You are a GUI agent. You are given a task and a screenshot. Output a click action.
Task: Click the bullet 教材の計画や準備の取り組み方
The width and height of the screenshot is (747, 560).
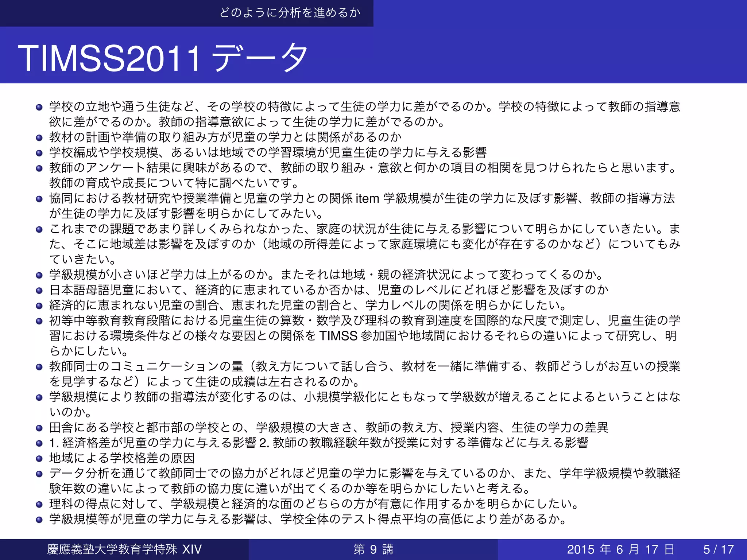point(225,137)
